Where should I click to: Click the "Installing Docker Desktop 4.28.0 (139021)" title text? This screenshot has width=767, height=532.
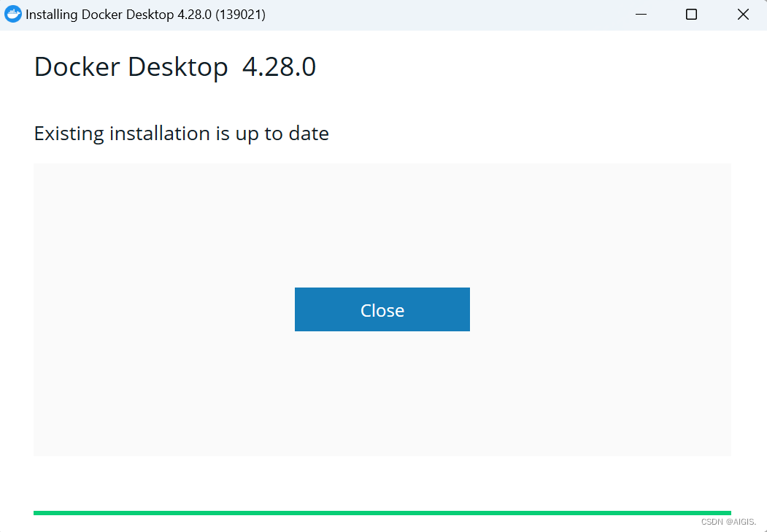145,15
